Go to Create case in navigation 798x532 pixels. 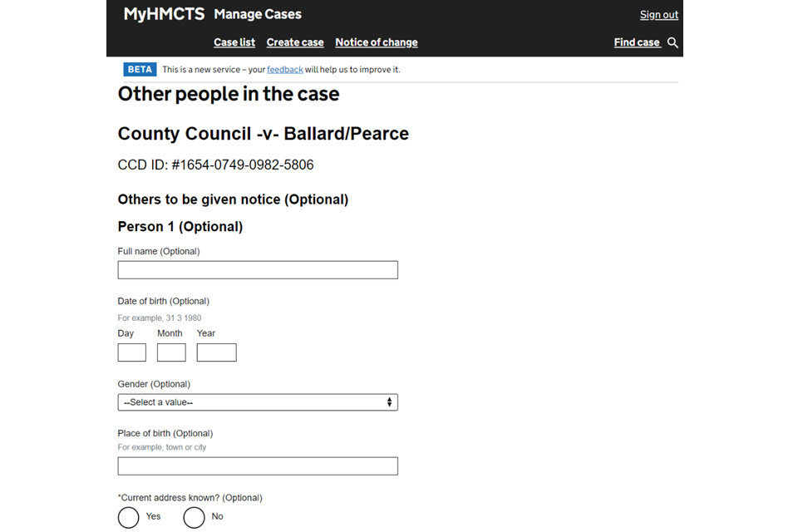[295, 42]
